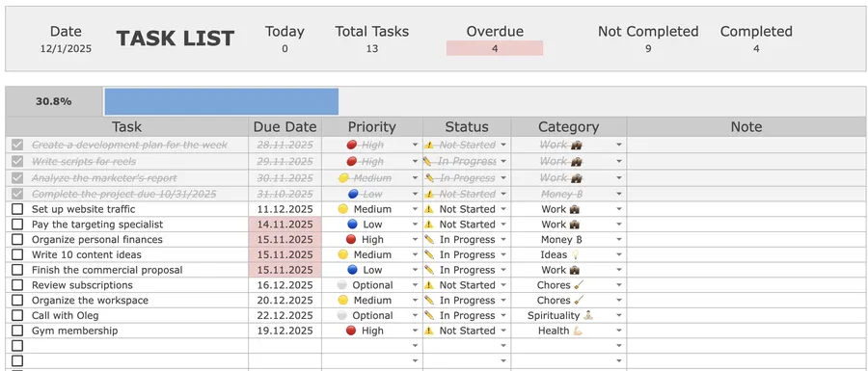868x371 pixels.
Task: Click red High icon for 'Organize personal finances'
Action: 351,239
